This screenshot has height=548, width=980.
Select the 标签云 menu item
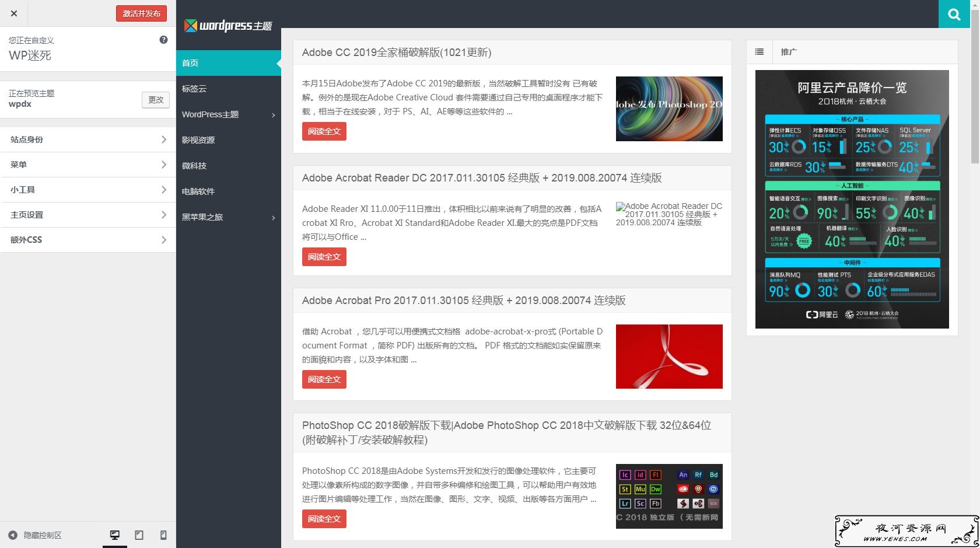(x=229, y=89)
